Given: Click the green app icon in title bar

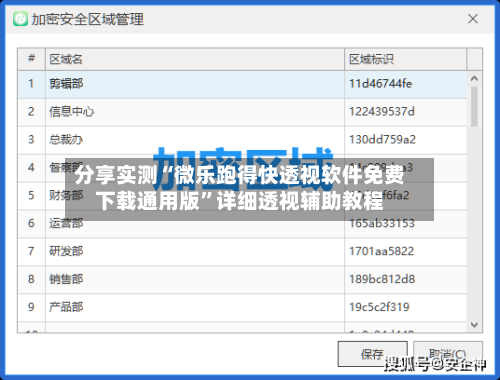Looking at the screenshot, I should point(20,19).
